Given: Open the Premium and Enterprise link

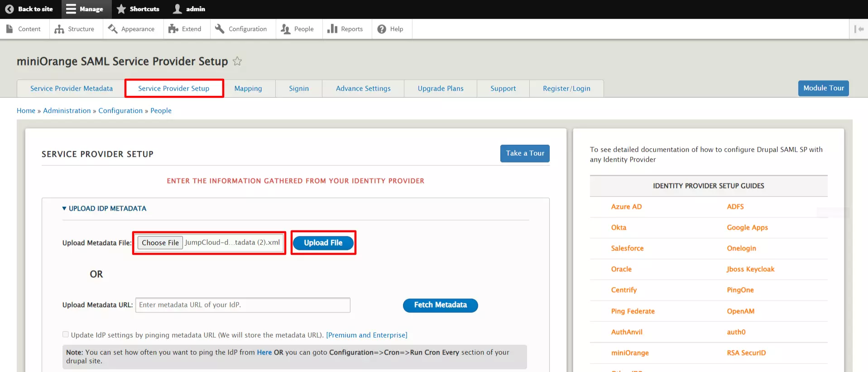Looking at the screenshot, I should 367,335.
